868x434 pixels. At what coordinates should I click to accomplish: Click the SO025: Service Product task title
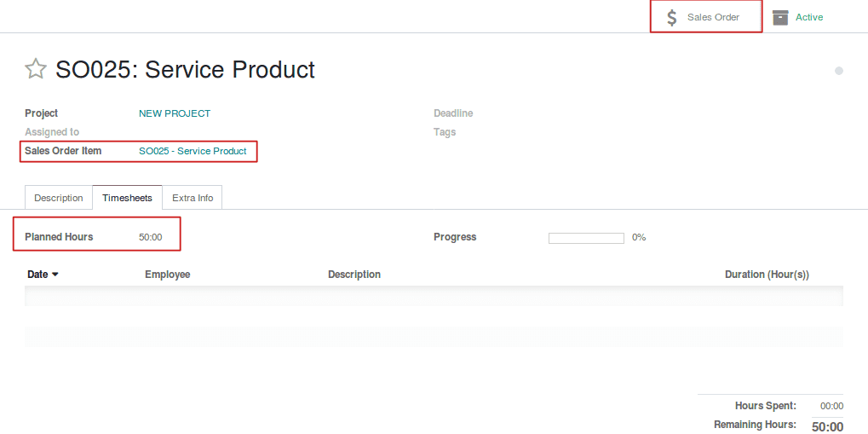(185, 70)
